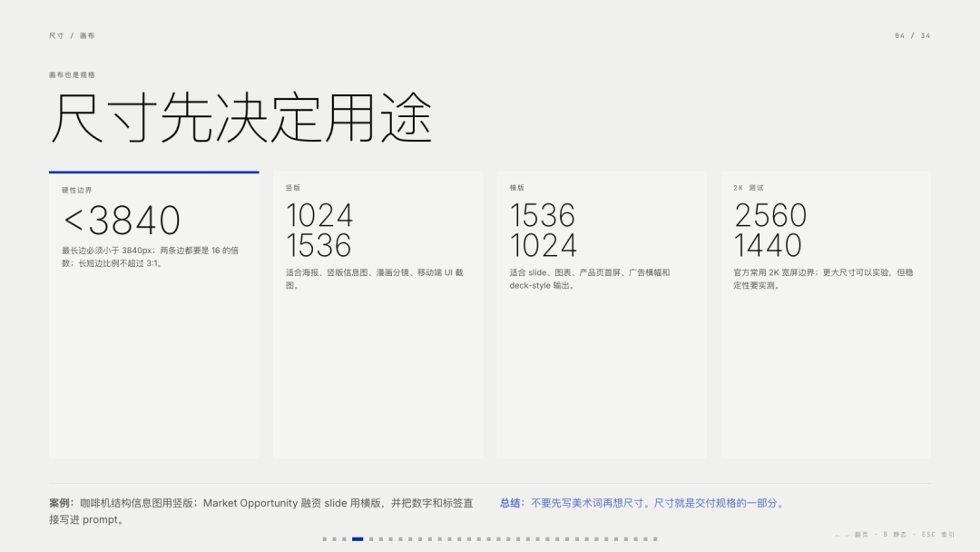Select the dot right after the blue indicator
The height and width of the screenshot is (552, 980).
371,539
